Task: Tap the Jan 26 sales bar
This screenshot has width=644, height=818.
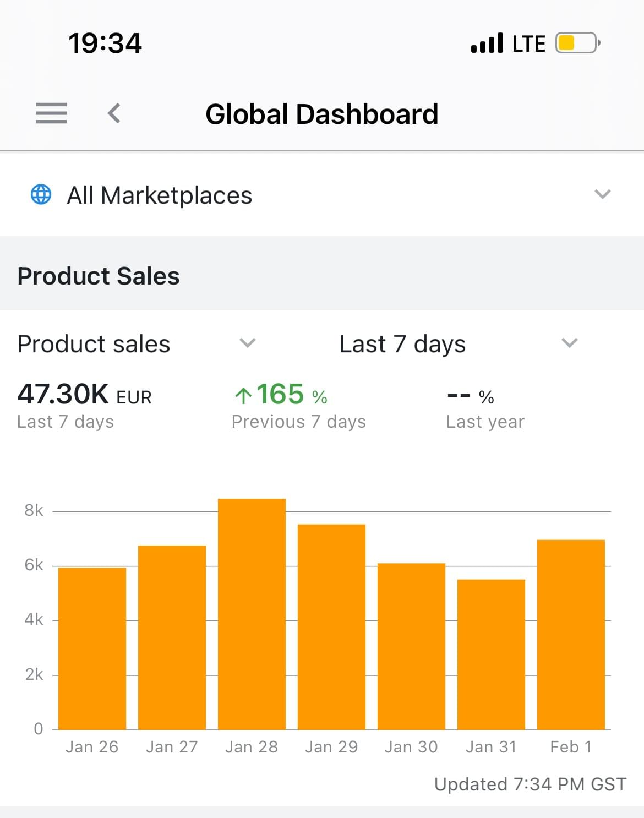Action: tap(92, 648)
